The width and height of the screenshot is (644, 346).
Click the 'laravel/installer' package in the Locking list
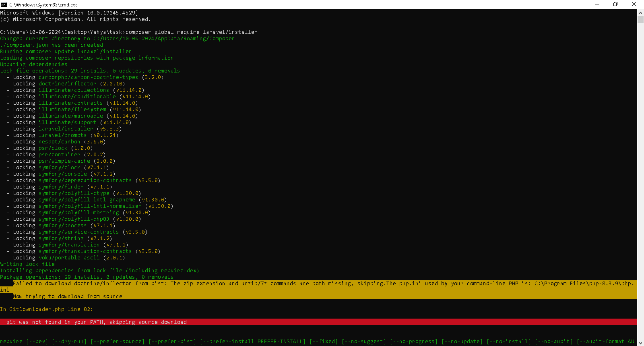[x=66, y=129]
